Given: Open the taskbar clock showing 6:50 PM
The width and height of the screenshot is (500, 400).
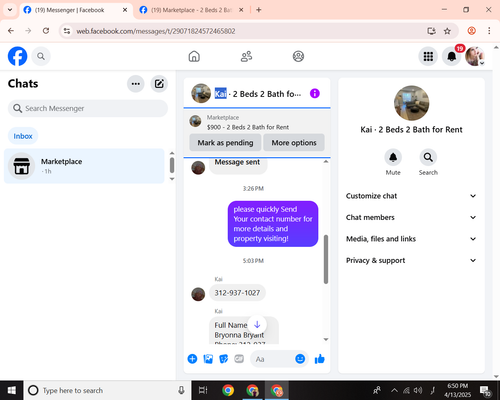Looking at the screenshot, I should click(457, 390).
